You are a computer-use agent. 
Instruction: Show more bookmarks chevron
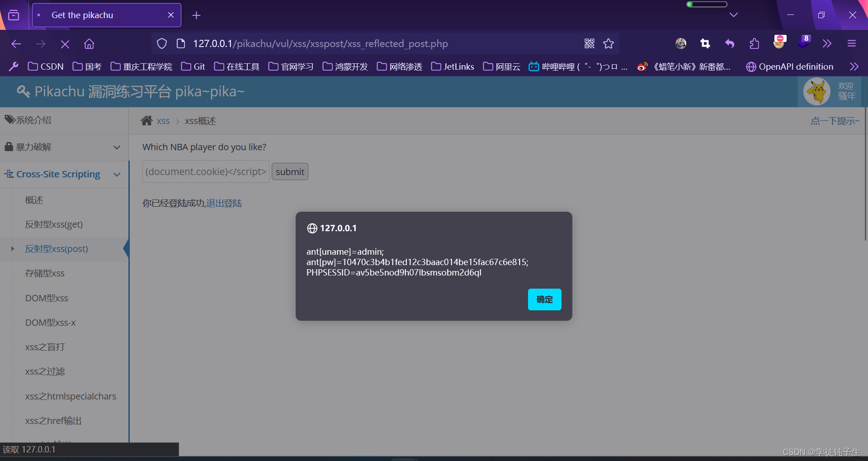(854, 67)
